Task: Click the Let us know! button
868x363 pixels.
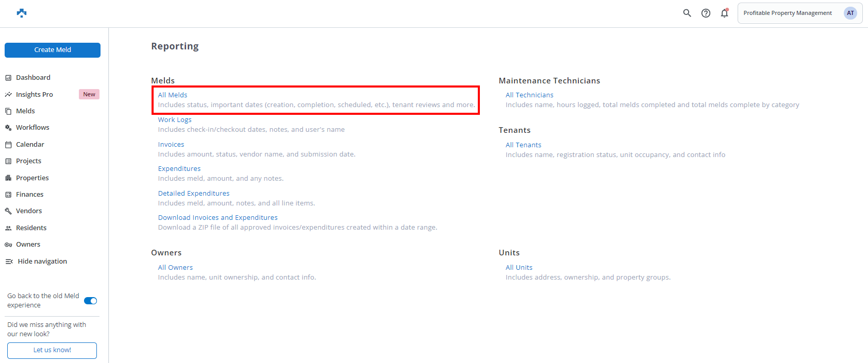Action: point(52,350)
